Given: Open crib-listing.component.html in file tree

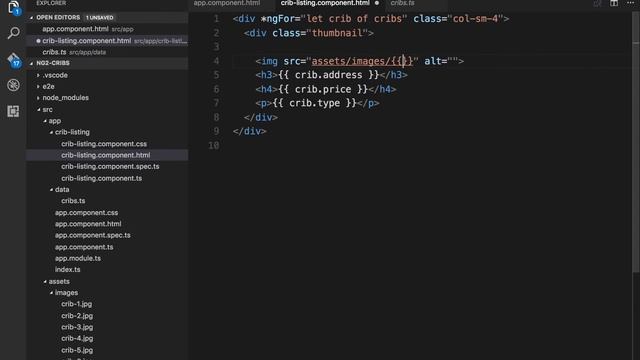Looking at the screenshot, I should (x=106, y=155).
